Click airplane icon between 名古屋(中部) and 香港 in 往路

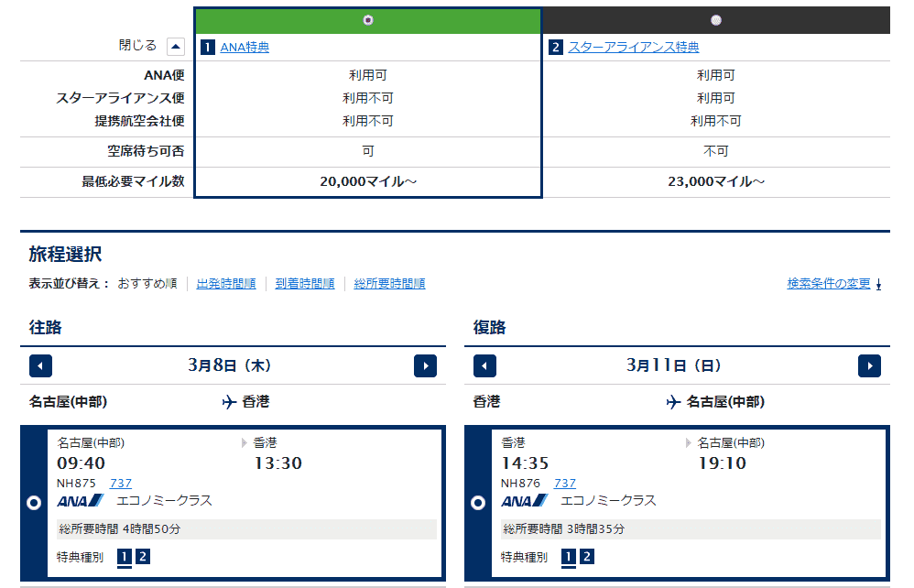(x=229, y=402)
